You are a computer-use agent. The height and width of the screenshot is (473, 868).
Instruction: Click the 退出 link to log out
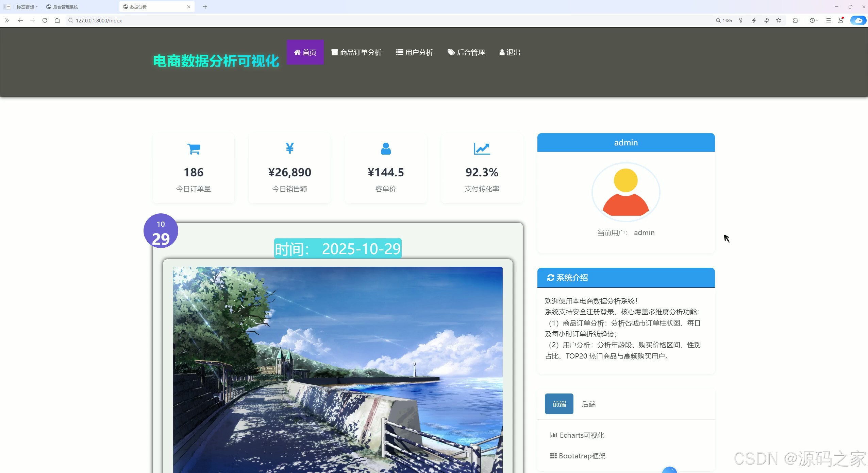coord(509,52)
